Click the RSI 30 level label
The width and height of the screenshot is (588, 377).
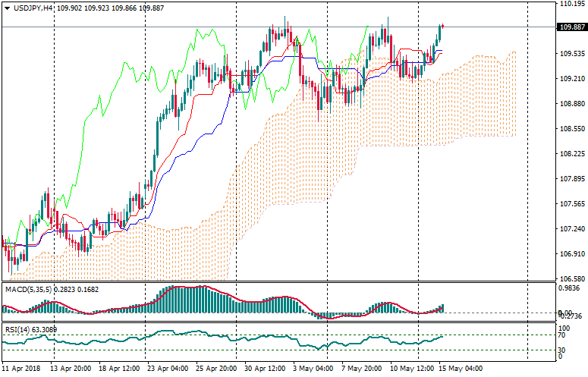point(562,350)
